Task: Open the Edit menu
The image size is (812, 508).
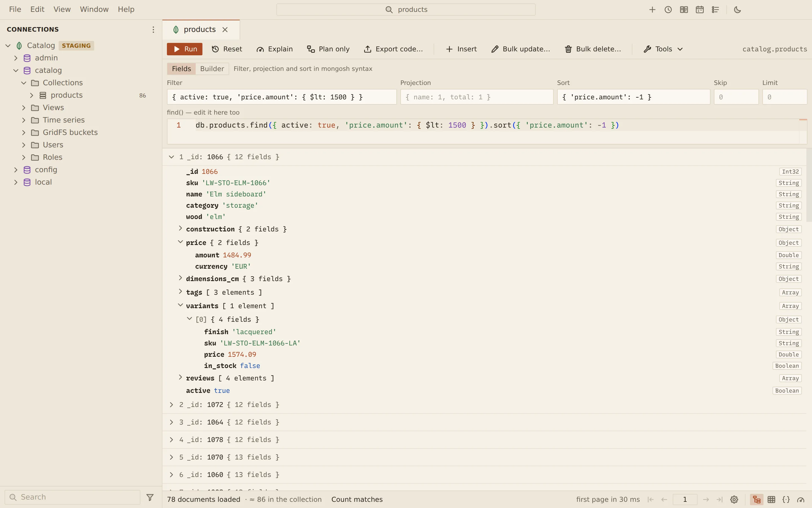Action: pyautogui.click(x=37, y=9)
